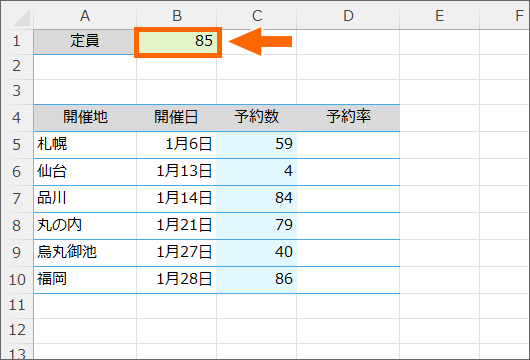Select the 札幌 cell
Viewport: 530px width, 360px height.
85,145
